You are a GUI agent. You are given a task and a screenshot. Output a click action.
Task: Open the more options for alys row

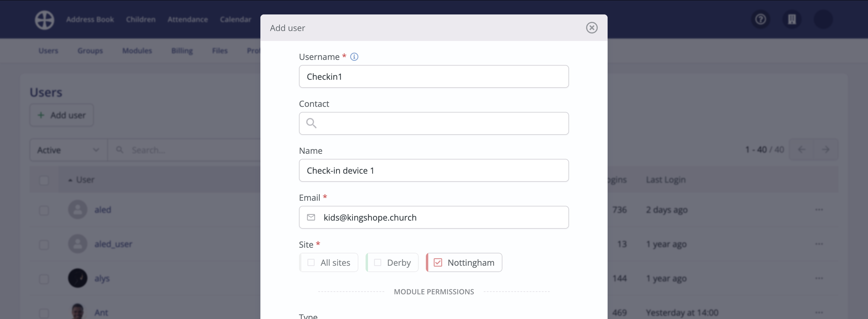[x=819, y=278]
